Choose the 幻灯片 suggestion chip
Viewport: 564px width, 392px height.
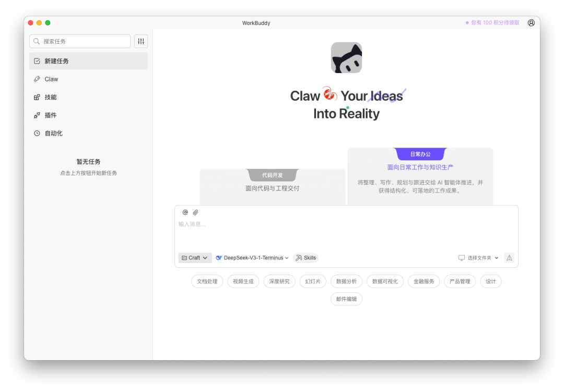[x=313, y=281]
